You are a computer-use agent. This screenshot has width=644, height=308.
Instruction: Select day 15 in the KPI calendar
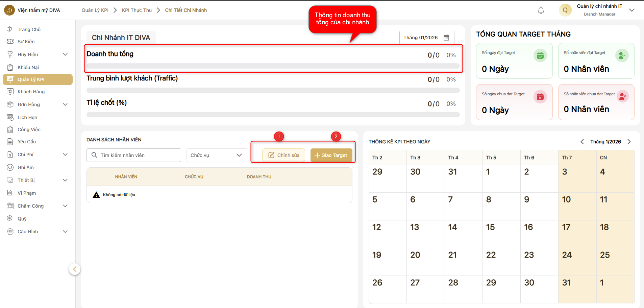tap(491, 227)
